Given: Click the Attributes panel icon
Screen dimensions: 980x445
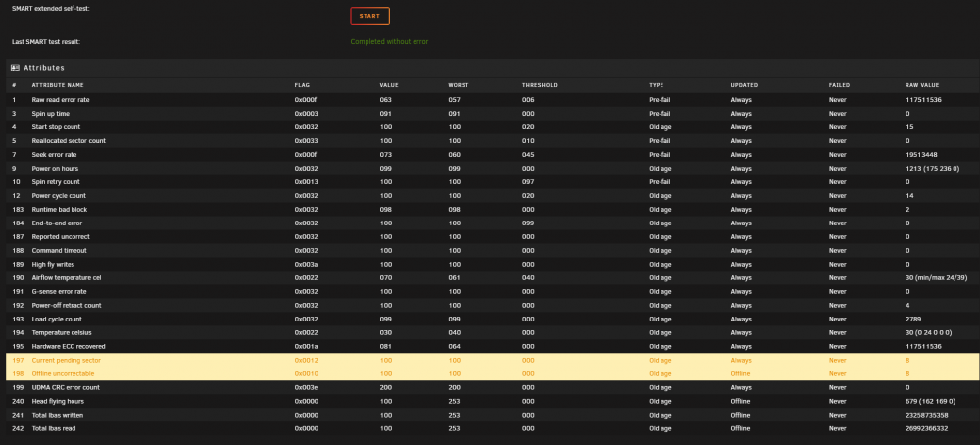Looking at the screenshot, I should coord(15,68).
